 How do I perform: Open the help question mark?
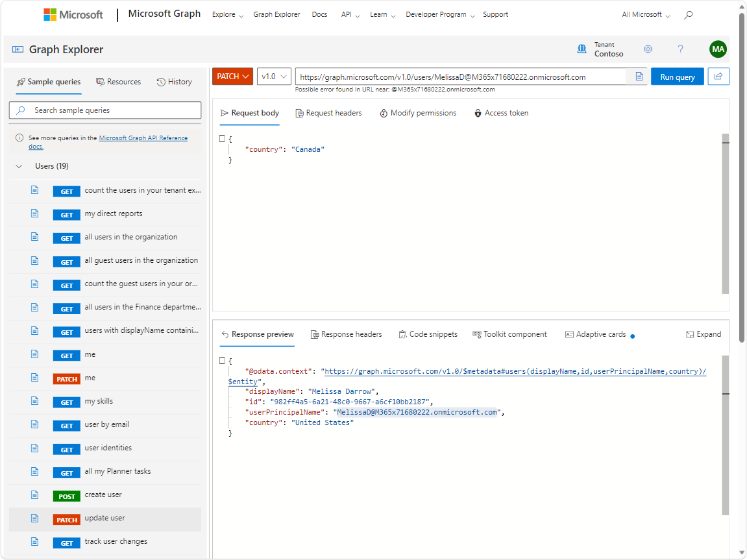[x=680, y=49]
